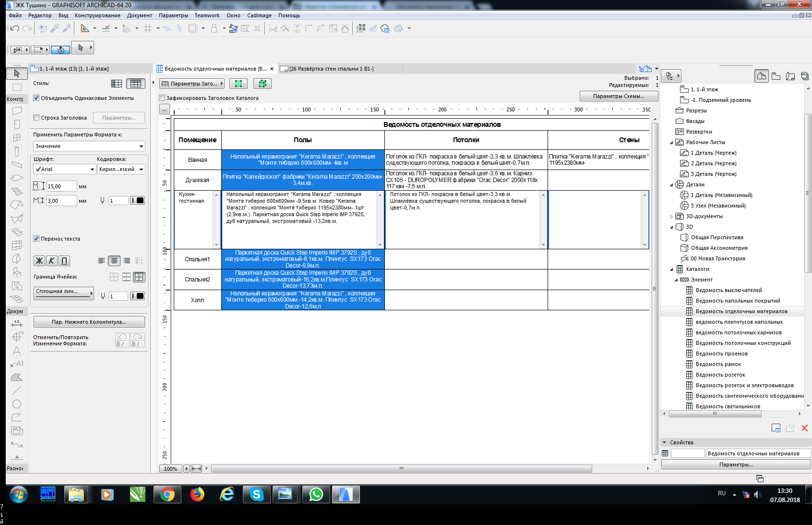Collapse the Свойства panel section

(x=665, y=442)
